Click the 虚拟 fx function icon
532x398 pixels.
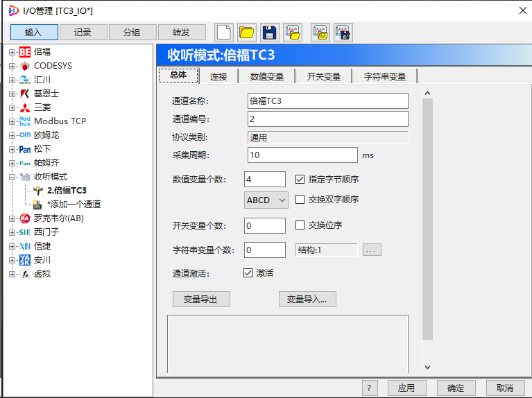coord(25,274)
